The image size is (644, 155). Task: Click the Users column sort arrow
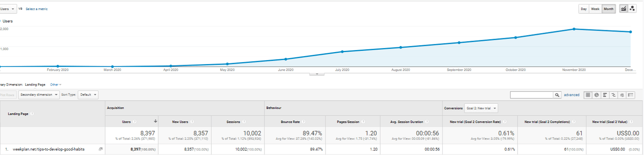point(155,121)
